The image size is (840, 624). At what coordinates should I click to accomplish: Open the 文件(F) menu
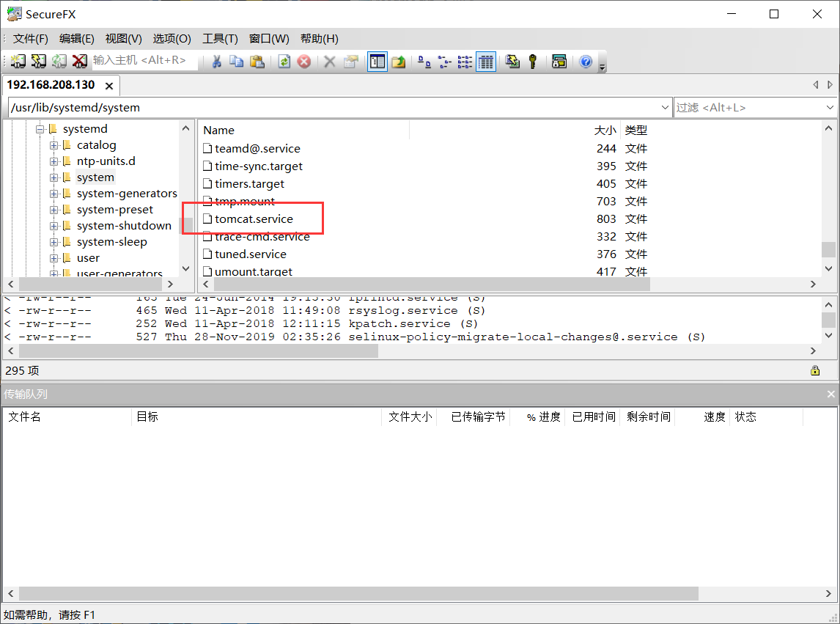click(31, 39)
